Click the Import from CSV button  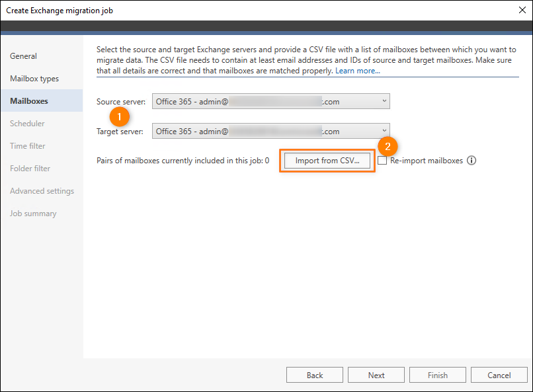click(x=327, y=161)
